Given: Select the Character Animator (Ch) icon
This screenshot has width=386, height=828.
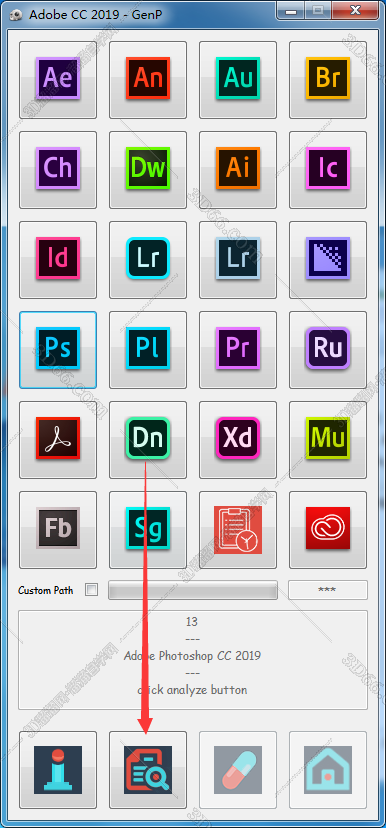Looking at the screenshot, I should click(x=58, y=170).
